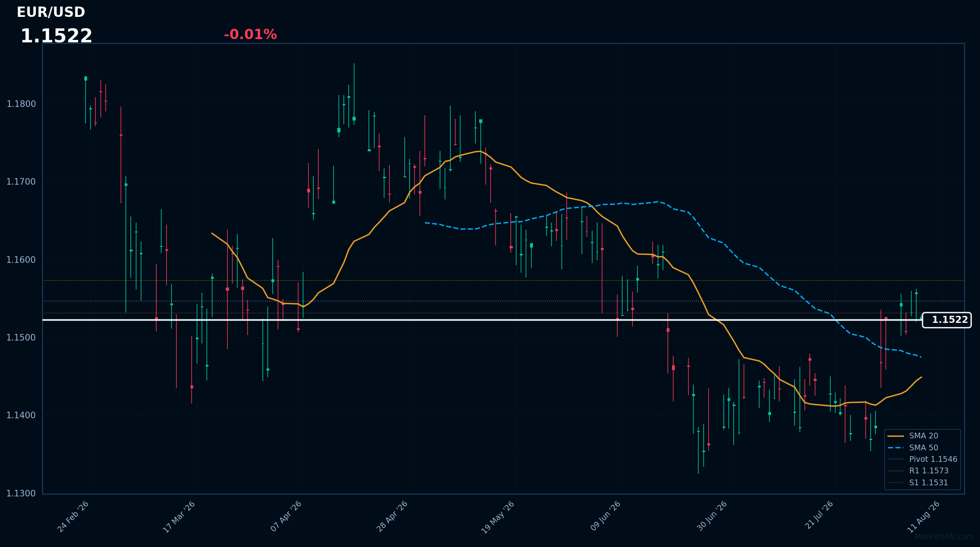Click the 17 Mar '26 date label

click(179, 517)
